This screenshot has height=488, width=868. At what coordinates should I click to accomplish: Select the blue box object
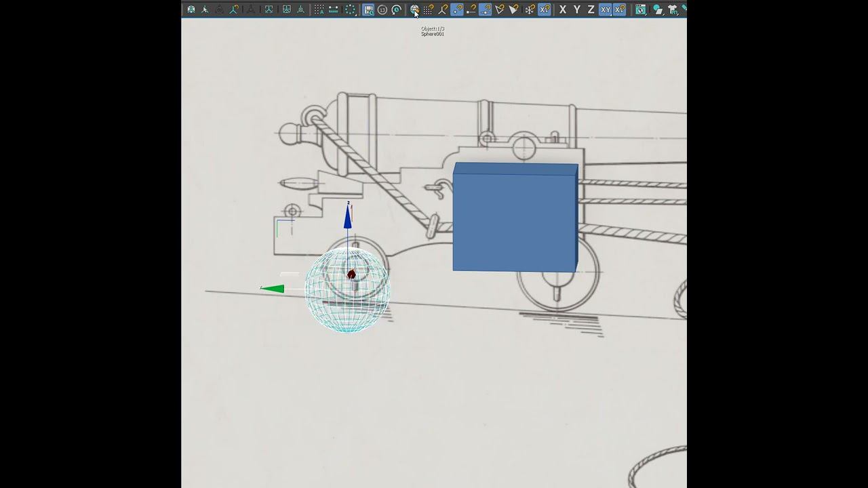(x=515, y=218)
